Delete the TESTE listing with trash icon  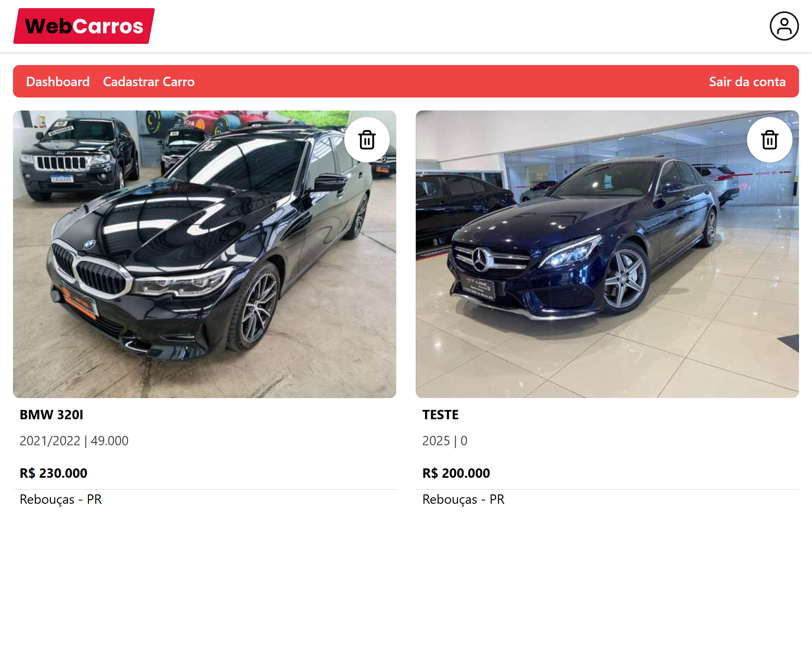point(770,140)
